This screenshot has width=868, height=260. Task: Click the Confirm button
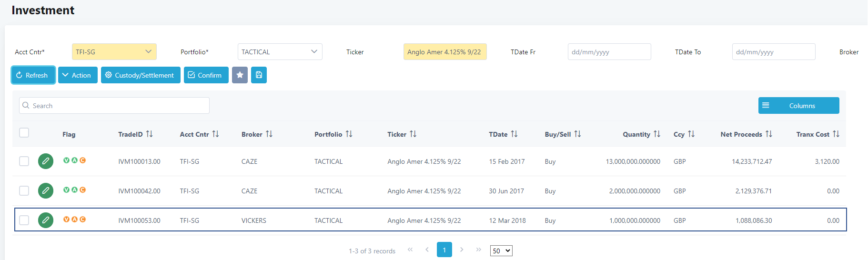coord(206,75)
